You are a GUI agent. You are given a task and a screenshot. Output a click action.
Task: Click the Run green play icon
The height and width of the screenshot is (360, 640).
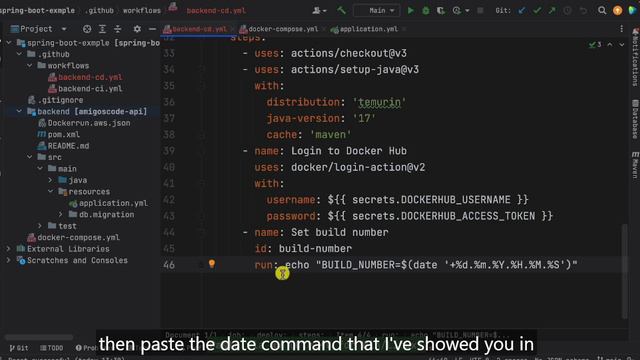tap(410, 11)
